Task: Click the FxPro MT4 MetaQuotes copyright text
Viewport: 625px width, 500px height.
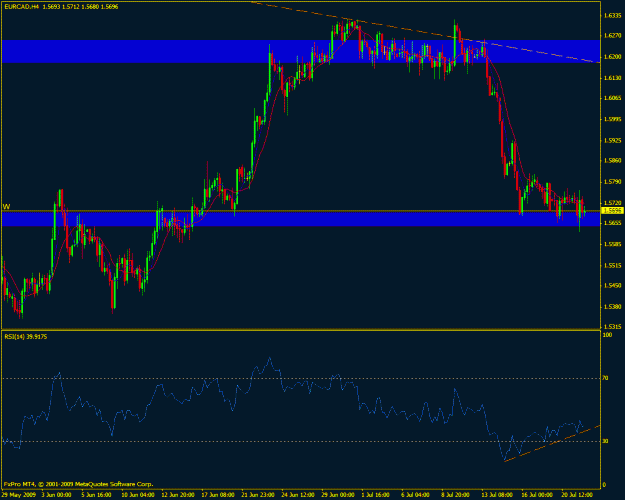Action: point(79,484)
